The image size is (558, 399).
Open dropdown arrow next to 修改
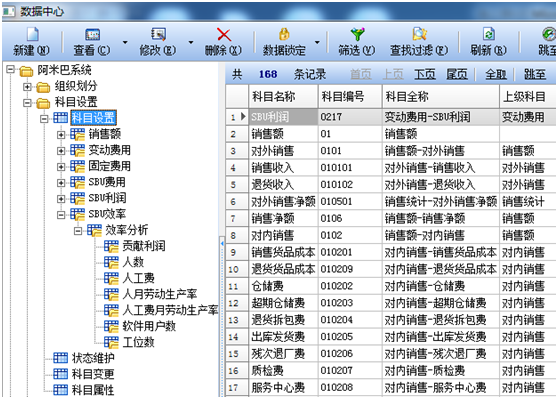[191, 42]
